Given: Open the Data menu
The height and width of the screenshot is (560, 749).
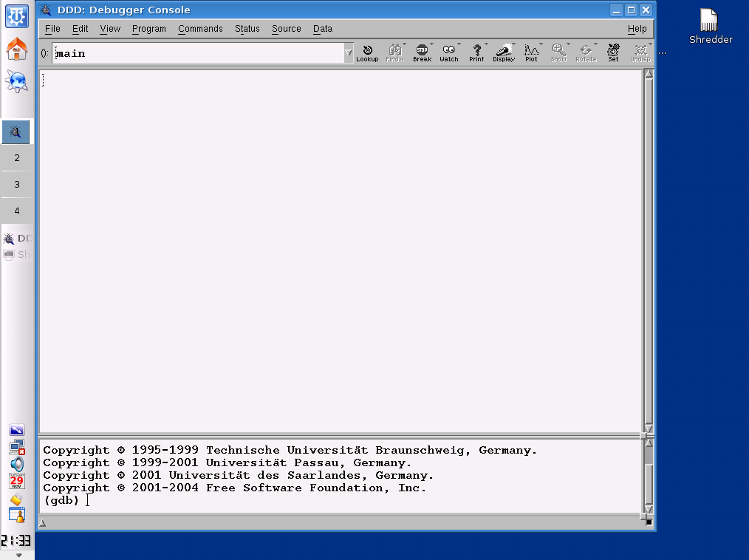Looking at the screenshot, I should pyautogui.click(x=323, y=29).
